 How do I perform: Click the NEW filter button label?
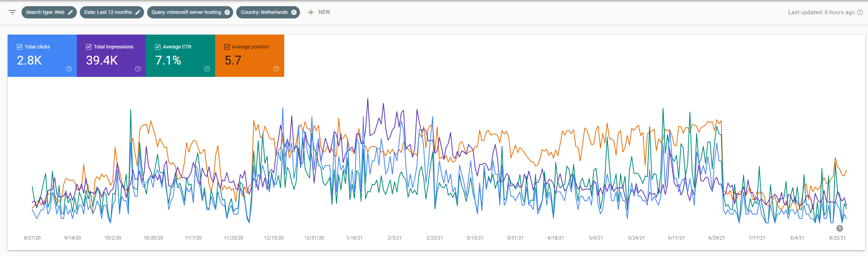324,12
